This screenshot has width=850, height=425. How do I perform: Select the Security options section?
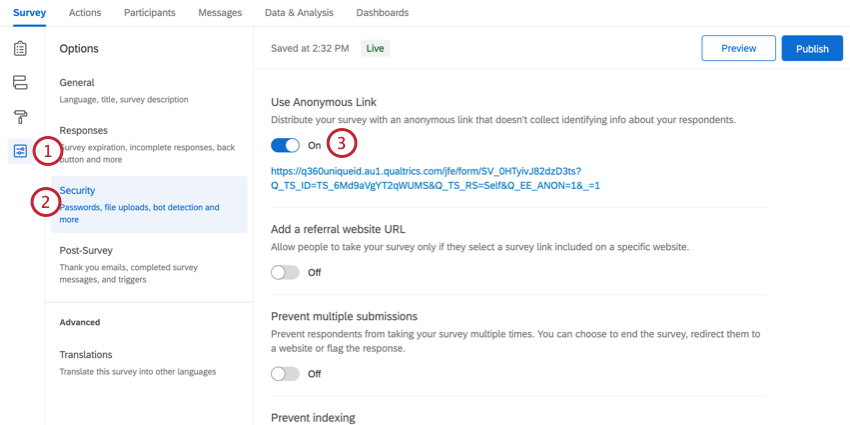pos(149,204)
